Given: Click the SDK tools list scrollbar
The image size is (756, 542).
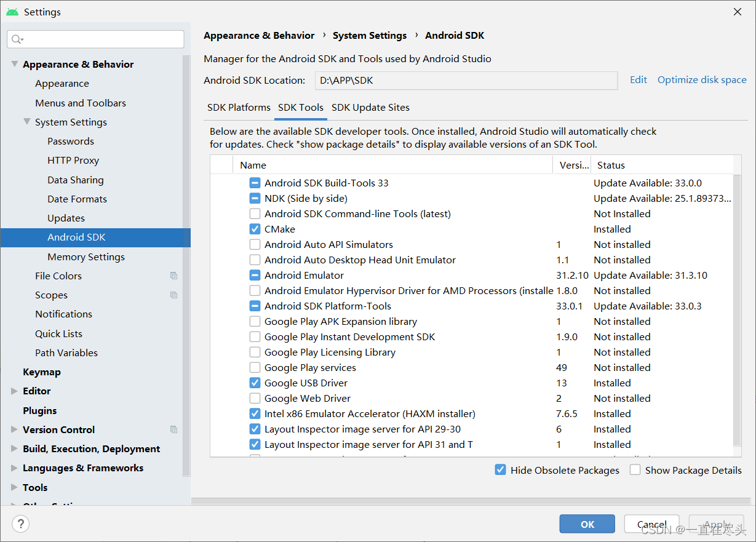Looking at the screenshot, I should point(736,311).
